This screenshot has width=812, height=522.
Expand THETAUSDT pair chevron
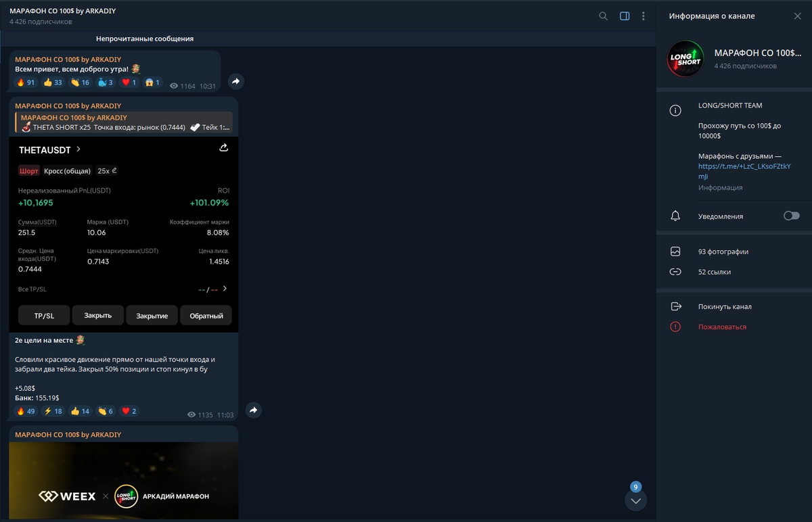tap(78, 149)
